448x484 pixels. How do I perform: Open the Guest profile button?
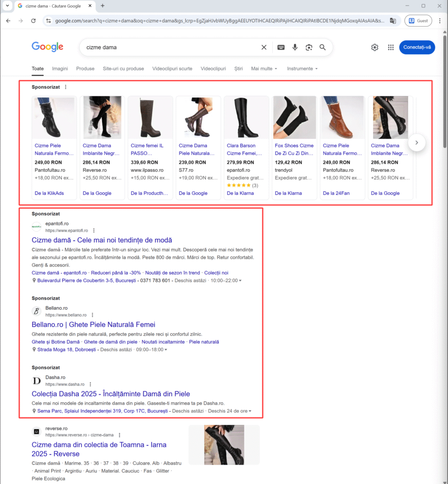[418, 21]
